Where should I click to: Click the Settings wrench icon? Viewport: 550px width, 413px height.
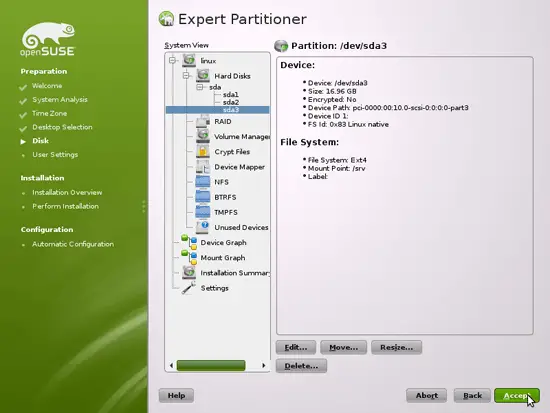(x=189, y=288)
